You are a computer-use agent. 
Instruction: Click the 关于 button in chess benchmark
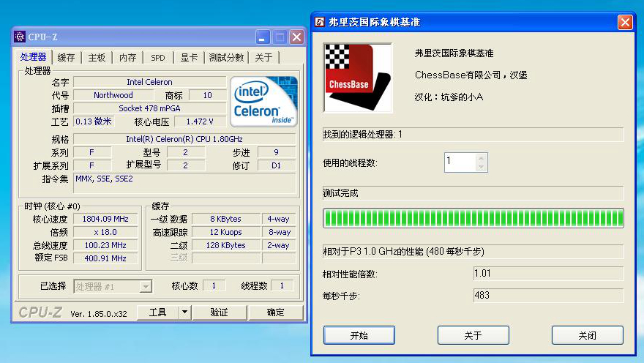pos(473,335)
